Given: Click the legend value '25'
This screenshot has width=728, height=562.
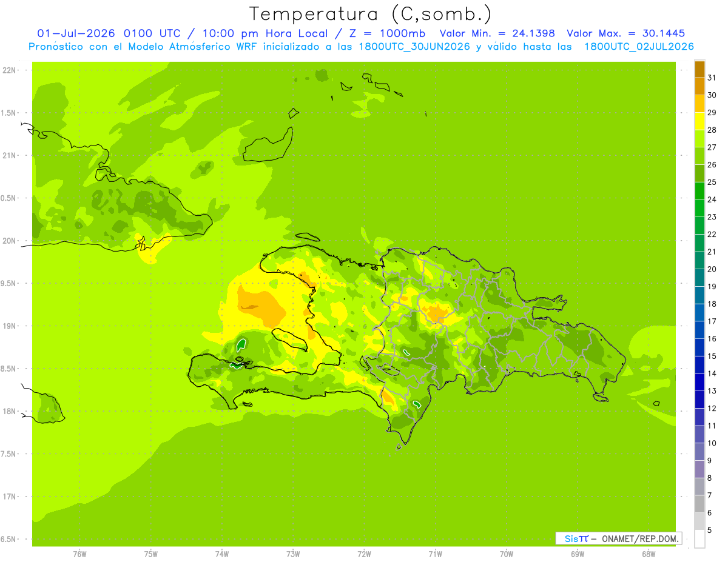Looking at the screenshot, I should pyautogui.click(x=712, y=182).
